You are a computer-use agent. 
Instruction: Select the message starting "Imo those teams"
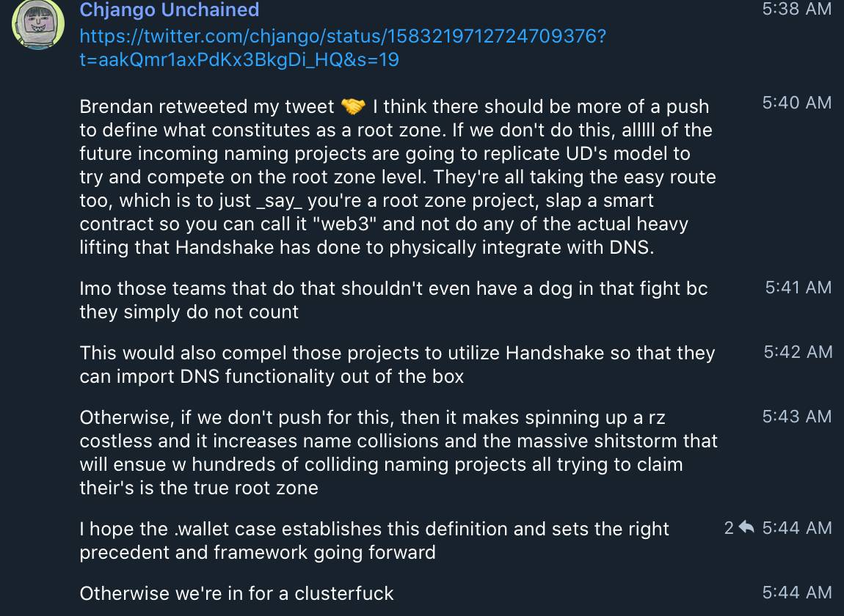(393, 300)
